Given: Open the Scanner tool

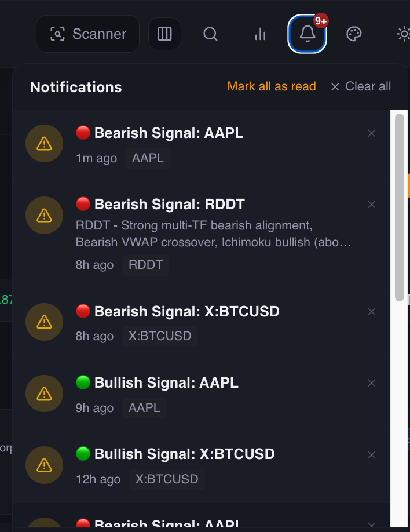Looking at the screenshot, I should click(87, 34).
